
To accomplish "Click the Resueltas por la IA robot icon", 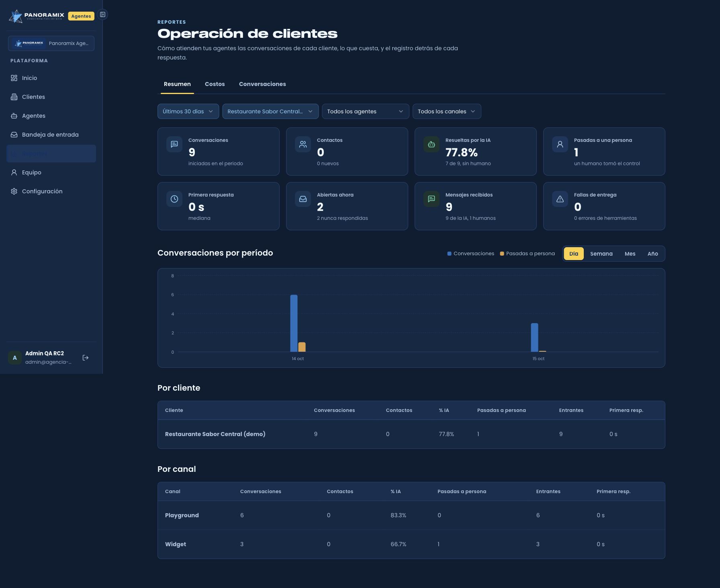I will (x=432, y=144).
